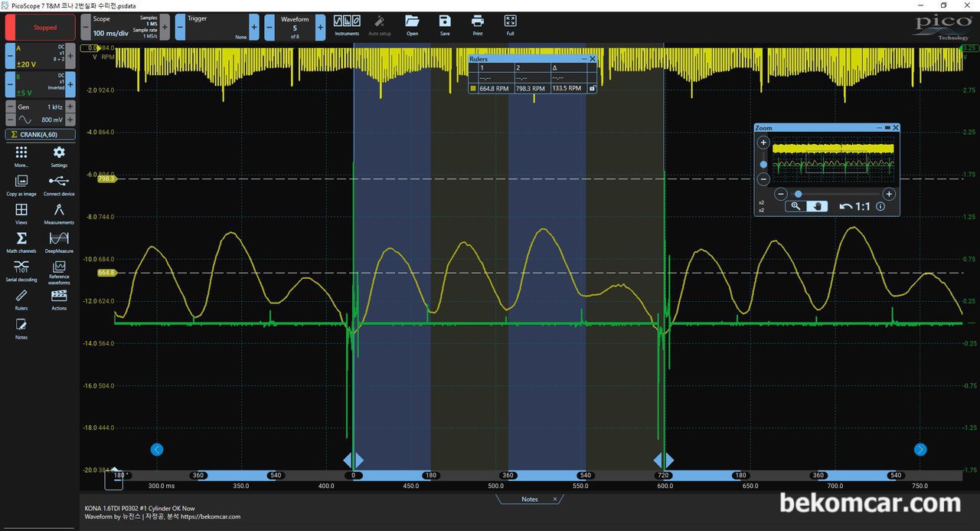Open the More tools grid

(21, 156)
